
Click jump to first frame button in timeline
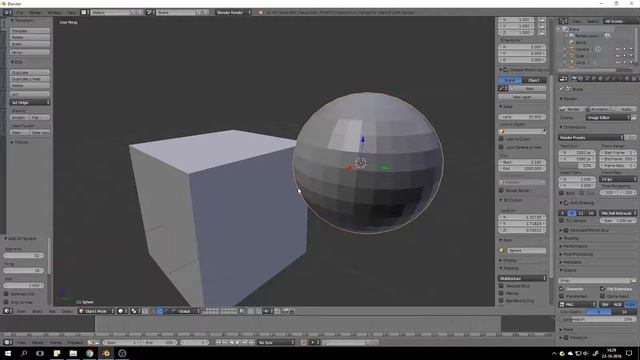218,342
